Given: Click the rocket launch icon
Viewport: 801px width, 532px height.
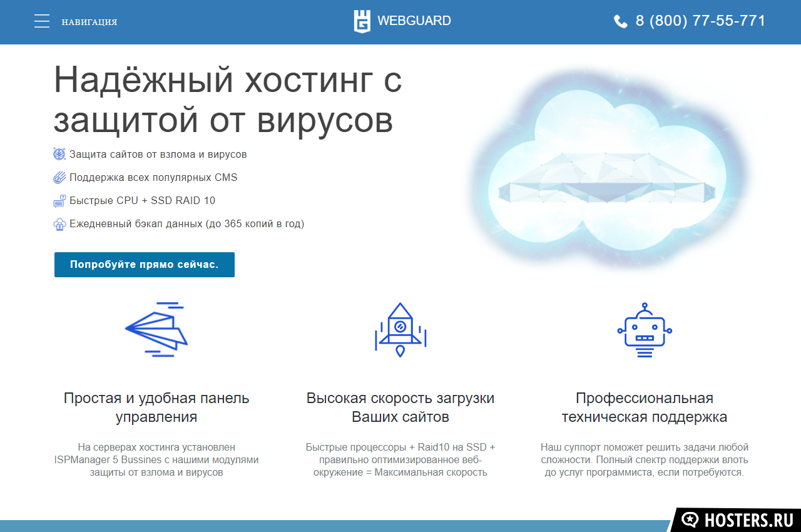Looking at the screenshot, I should (400, 330).
